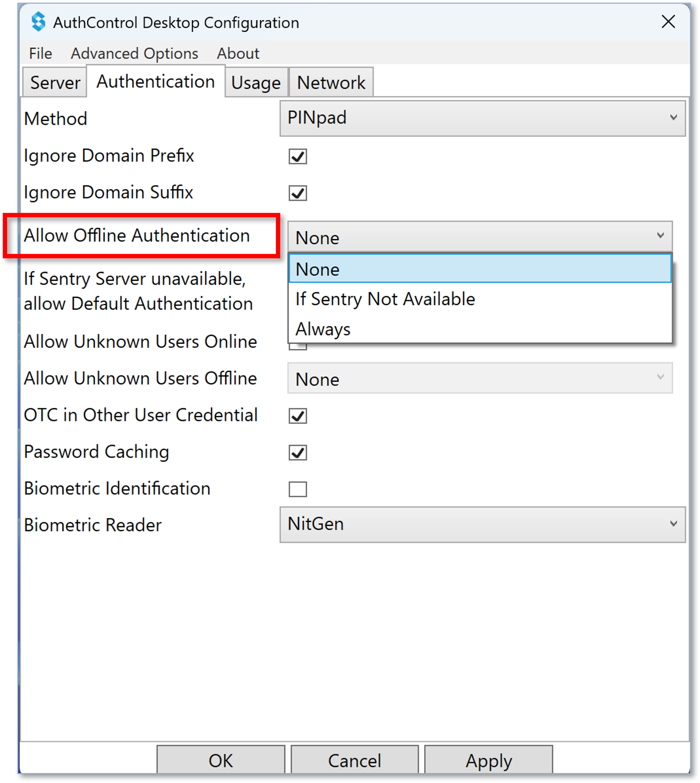The image size is (700, 783).
Task: Click the Apply button
Action: [488, 760]
